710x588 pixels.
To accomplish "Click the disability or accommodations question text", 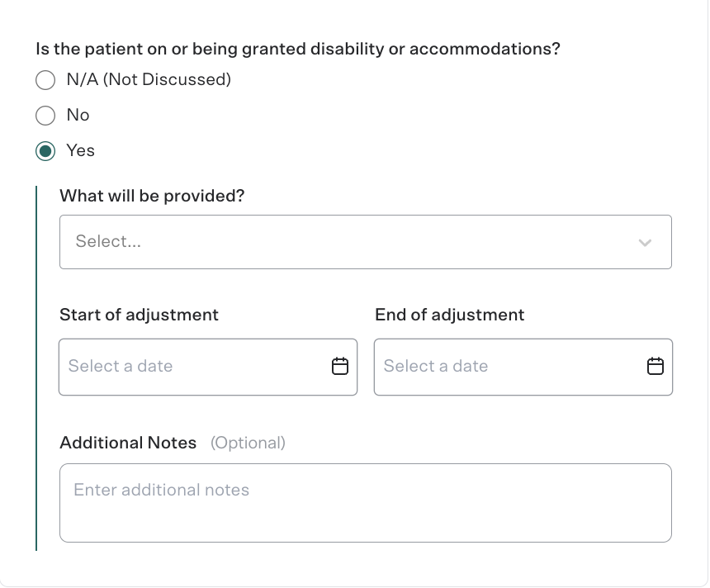I will click(298, 49).
